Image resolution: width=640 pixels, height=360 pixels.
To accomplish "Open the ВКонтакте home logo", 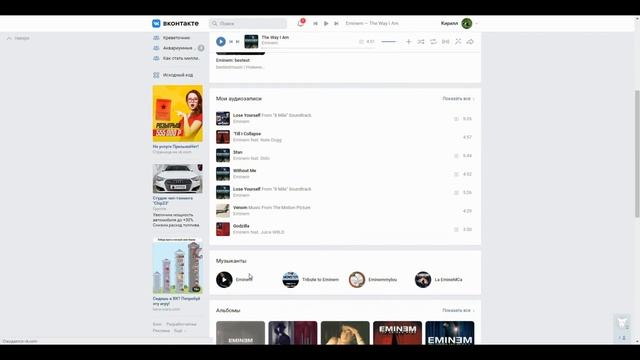I will click(x=175, y=23).
